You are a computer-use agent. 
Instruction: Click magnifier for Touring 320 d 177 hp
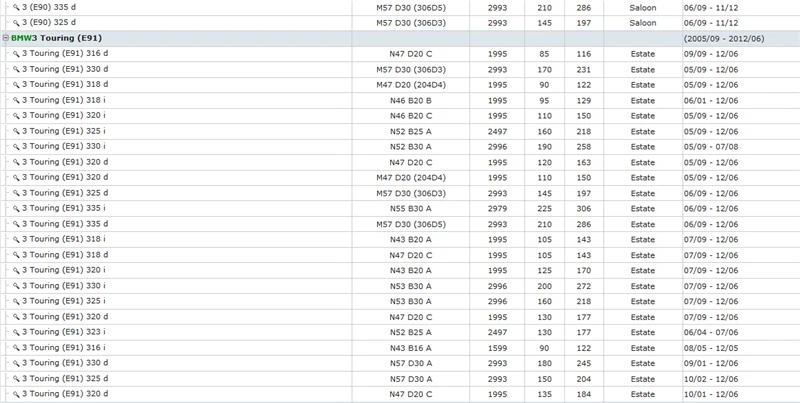coord(16,317)
